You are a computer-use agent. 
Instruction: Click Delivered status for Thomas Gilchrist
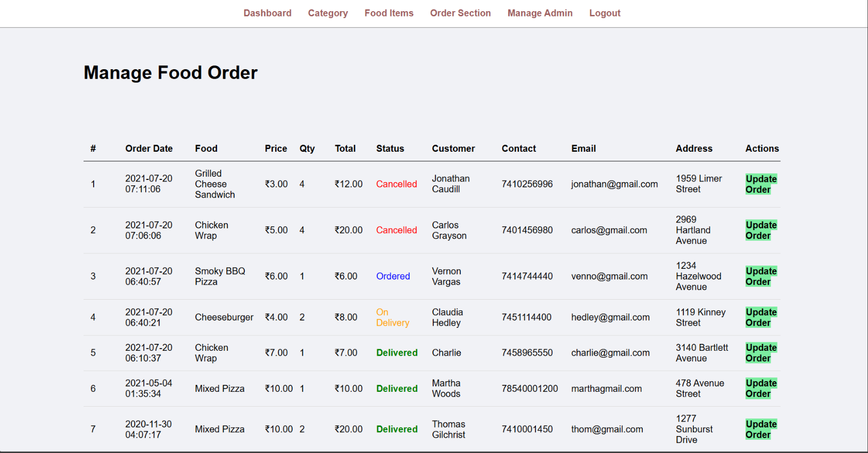(397, 430)
